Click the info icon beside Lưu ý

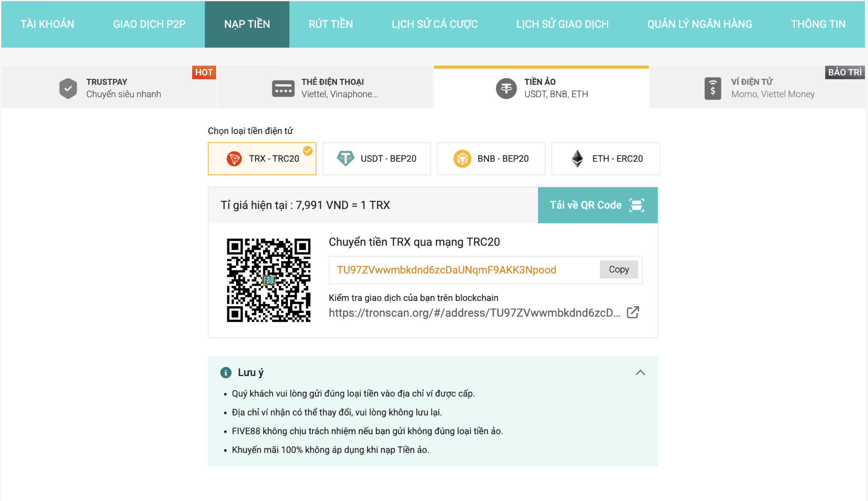(226, 373)
